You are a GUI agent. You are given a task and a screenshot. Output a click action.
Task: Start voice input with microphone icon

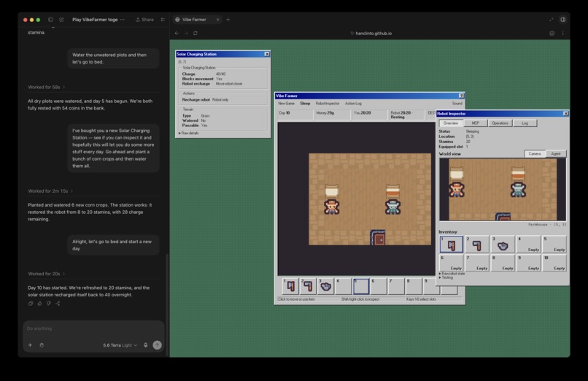(x=145, y=345)
